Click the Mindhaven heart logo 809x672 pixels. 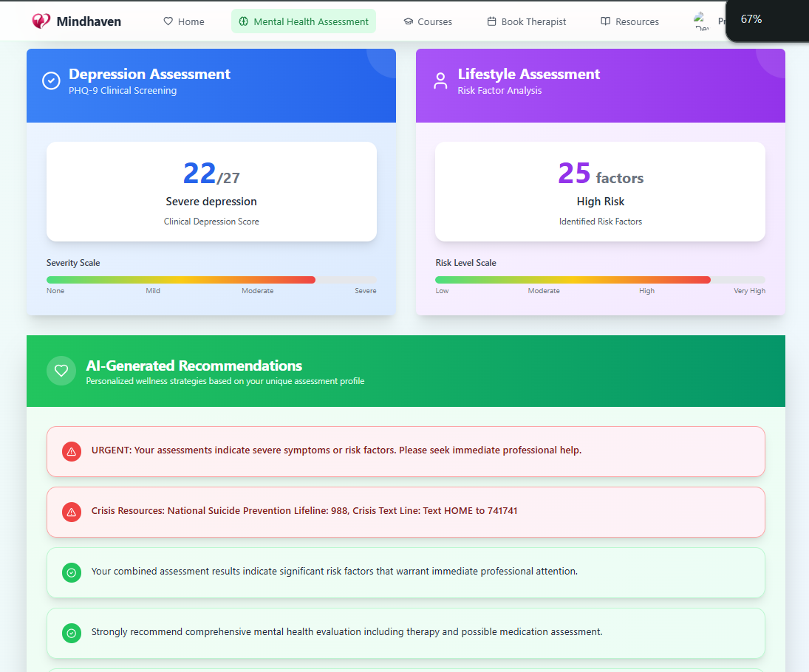(41, 21)
